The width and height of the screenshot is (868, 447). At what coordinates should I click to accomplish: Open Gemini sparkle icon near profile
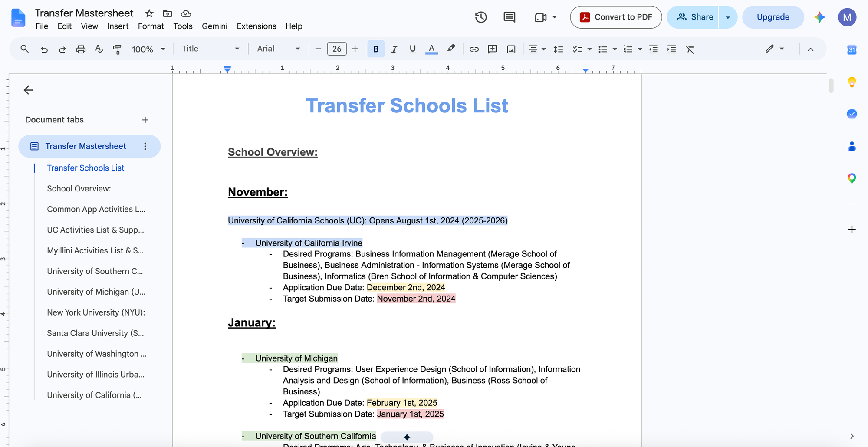[x=819, y=17]
